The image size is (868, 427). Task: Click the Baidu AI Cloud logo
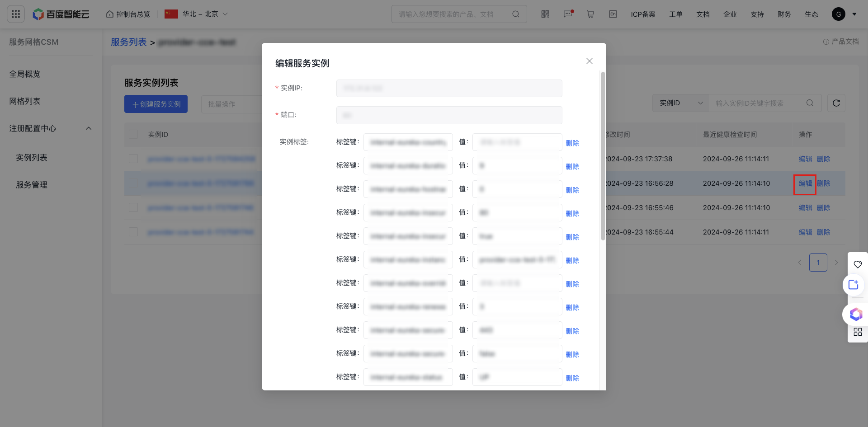[x=61, y=14]
